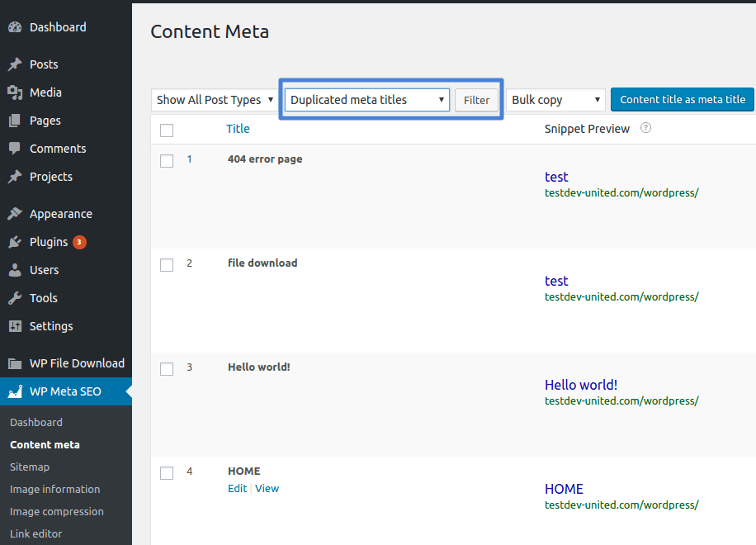Open the Bulk copy dropdown

click(555, 100)
